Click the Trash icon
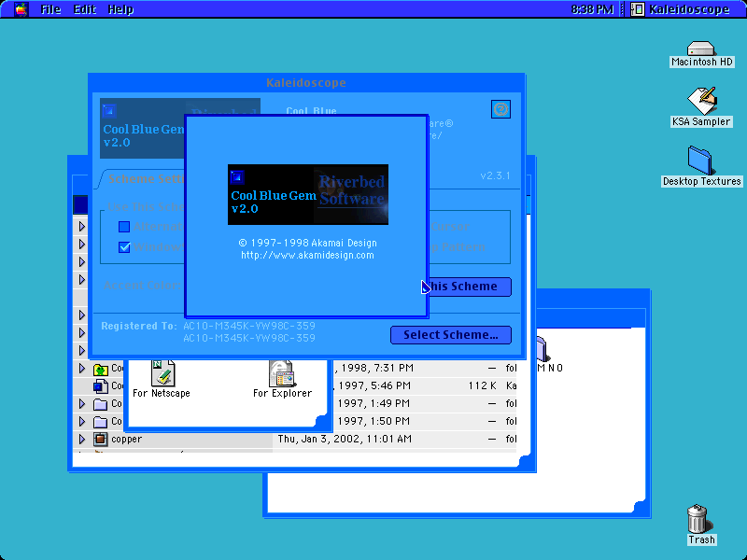Screen dimensions: 747x560 tap(698, 519)
